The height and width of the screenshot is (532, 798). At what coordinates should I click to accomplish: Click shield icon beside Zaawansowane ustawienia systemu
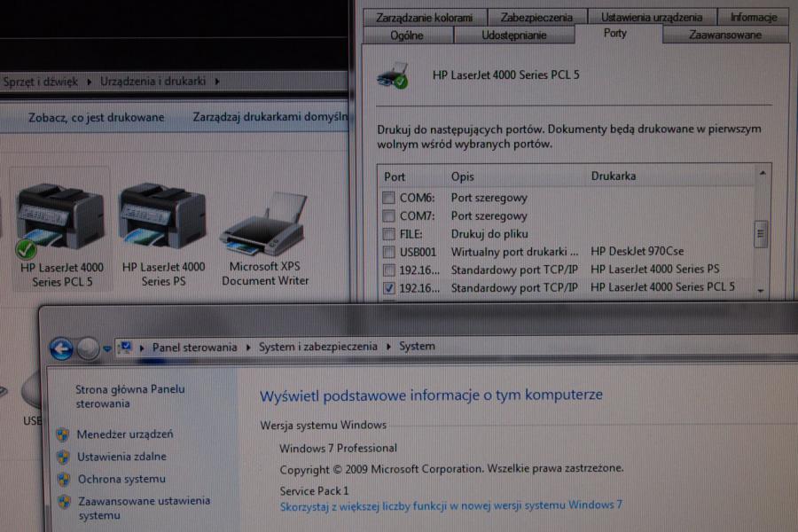point(64,502)
